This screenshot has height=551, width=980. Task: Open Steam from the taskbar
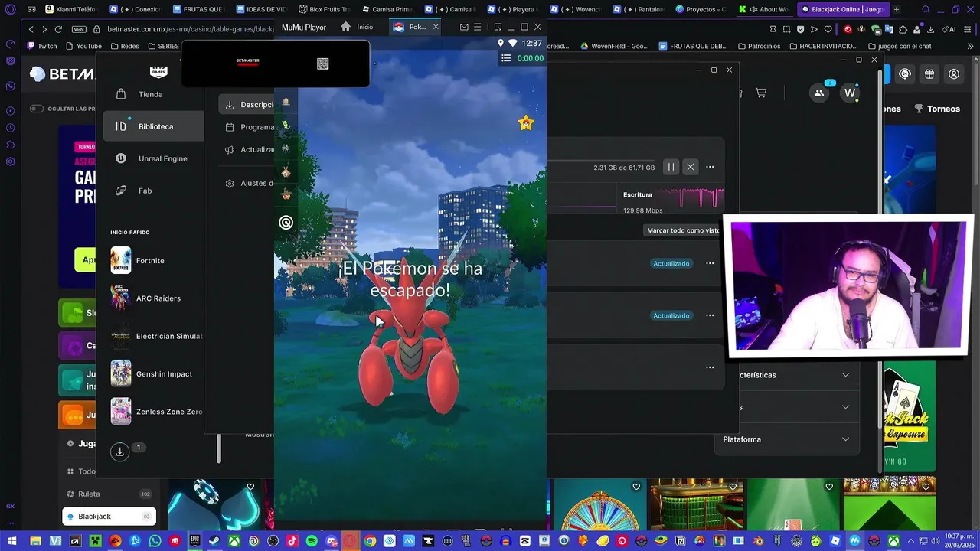(x=214, y=541)
